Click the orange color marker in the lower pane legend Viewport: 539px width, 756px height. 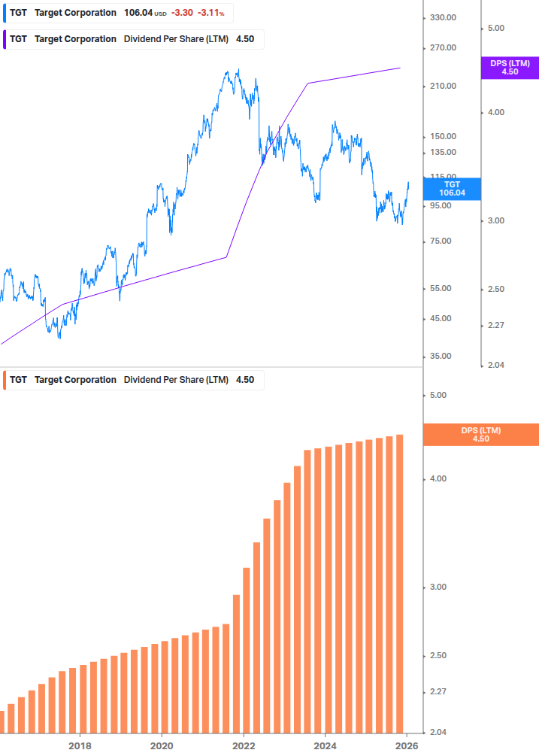(3, 380)
